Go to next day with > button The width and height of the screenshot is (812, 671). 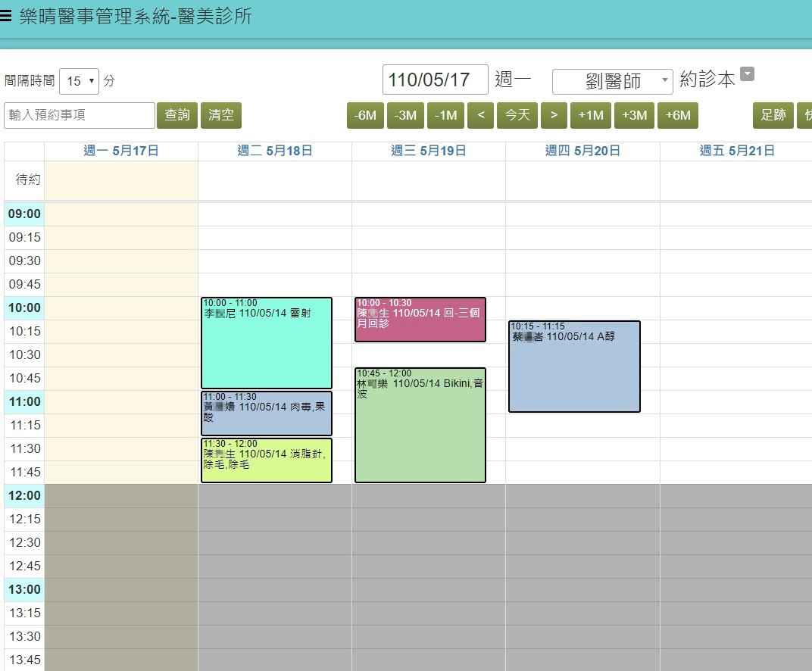(x=554, y=115)
